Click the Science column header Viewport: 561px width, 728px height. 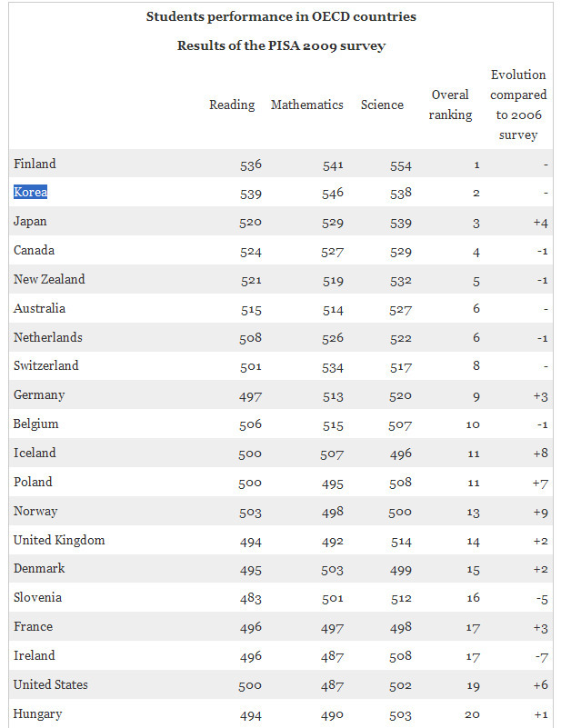[x=382, y=105]
